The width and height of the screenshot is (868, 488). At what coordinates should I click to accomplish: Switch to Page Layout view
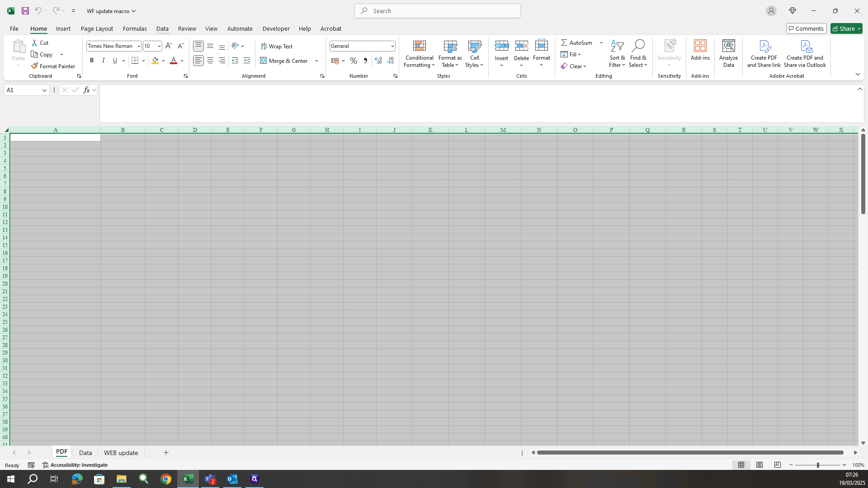pos(759,465)
